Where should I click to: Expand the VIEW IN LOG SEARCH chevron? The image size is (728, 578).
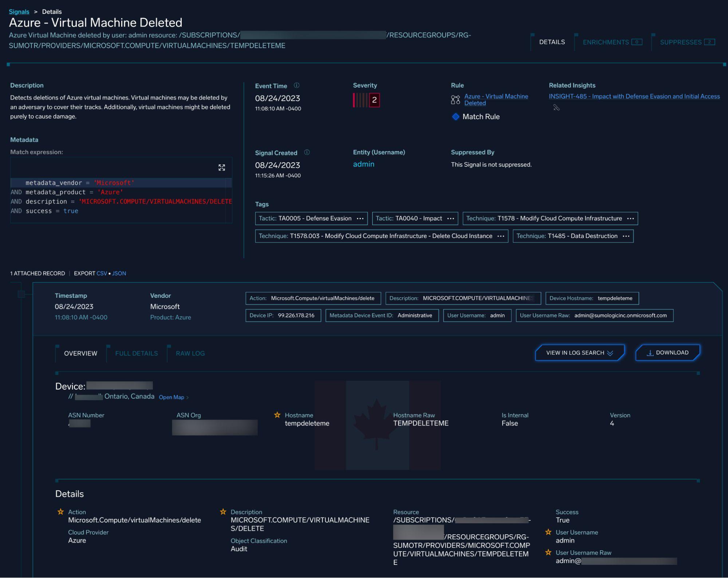(x=610, y=353)
